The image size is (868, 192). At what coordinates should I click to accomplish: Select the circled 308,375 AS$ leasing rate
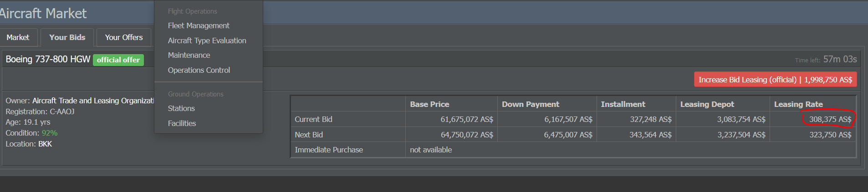click(x=830, y=119)
